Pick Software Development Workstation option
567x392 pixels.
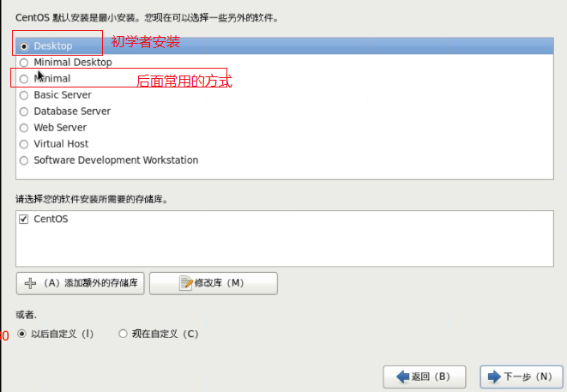tap(24, 160)
